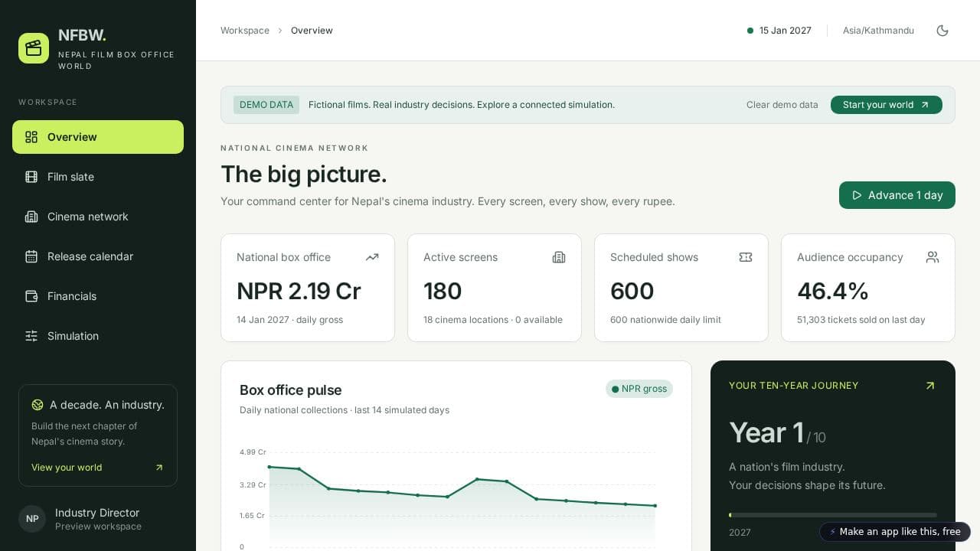Click the 46.4% occupancy value

click(833, 292)
